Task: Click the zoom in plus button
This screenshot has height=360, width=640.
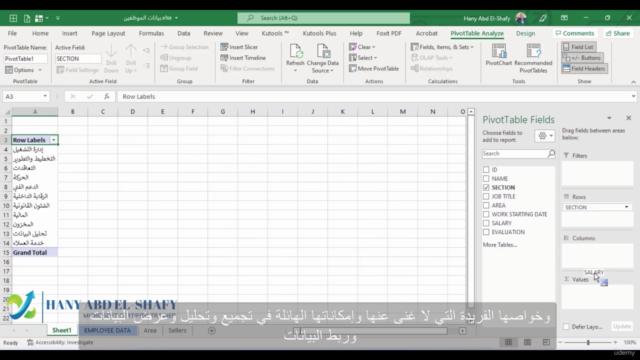Action: [x=616, y=342]
